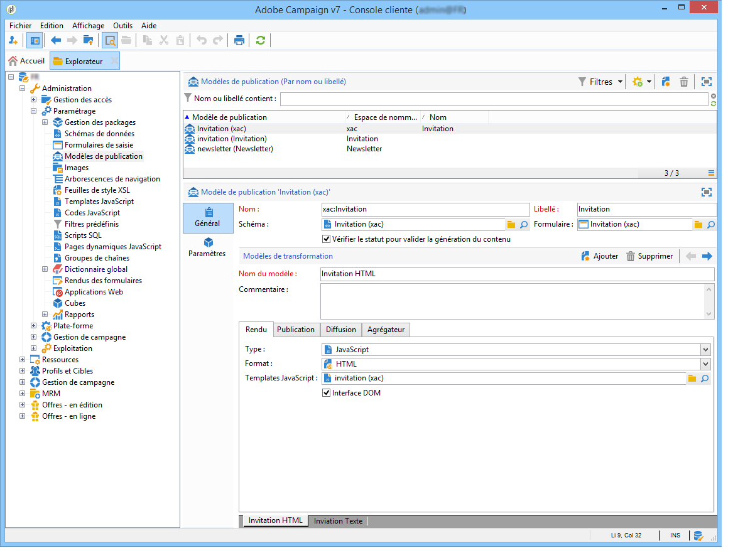This screenshot has width=733, height=560.
Task: Click the back navigation arrow in toolbar
Action: [x=56, y=41]
